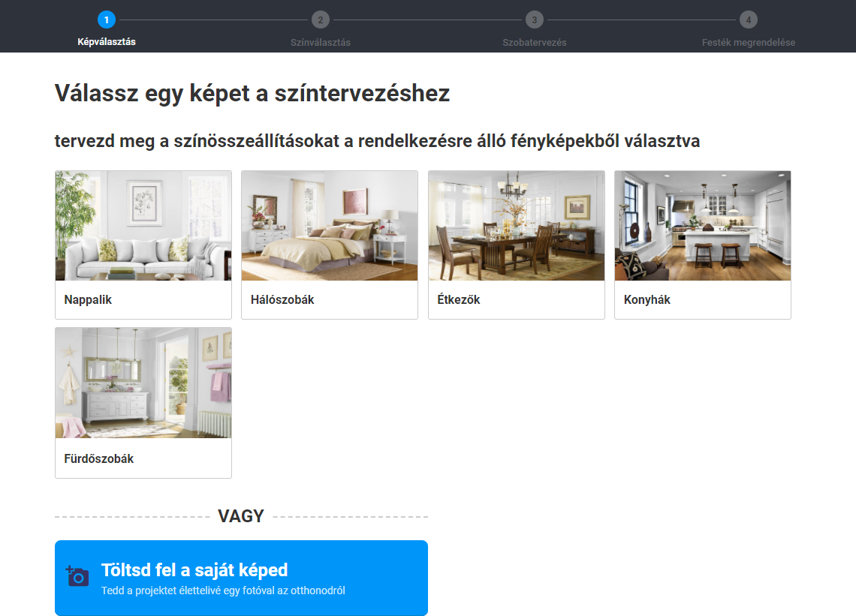Click the heading Válassz egy képet a színtervezéshez
856x616 pixels.
(252, 93)
